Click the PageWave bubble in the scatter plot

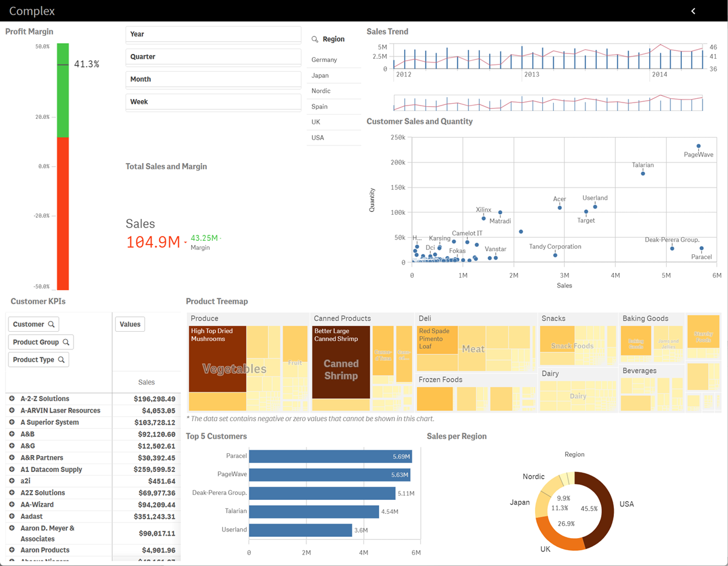698,146
